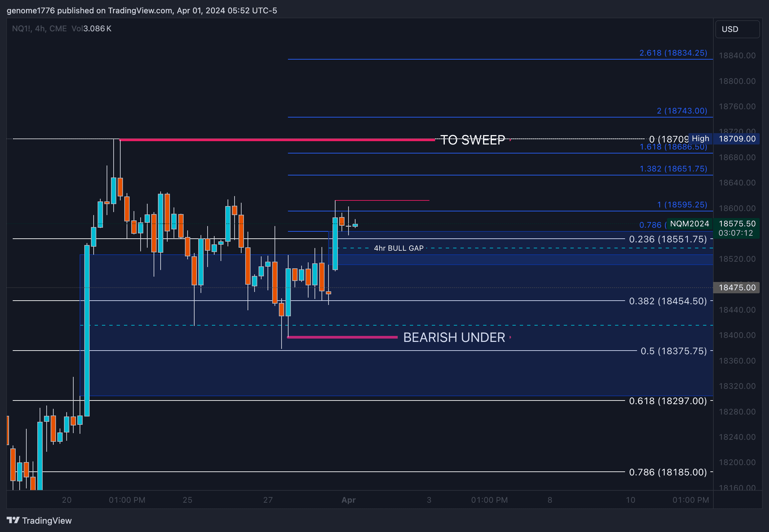Click the publication header text at top
The image size is (769, 532).
click(x=142, y=11)
